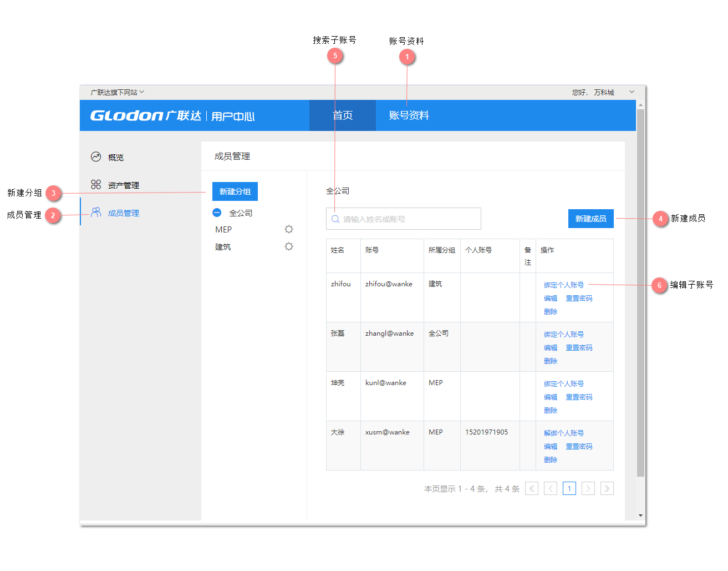The height and width of the screenshot is (571, 728).
Task: Open settings gear for MEP group
Action: coord(289,229)
